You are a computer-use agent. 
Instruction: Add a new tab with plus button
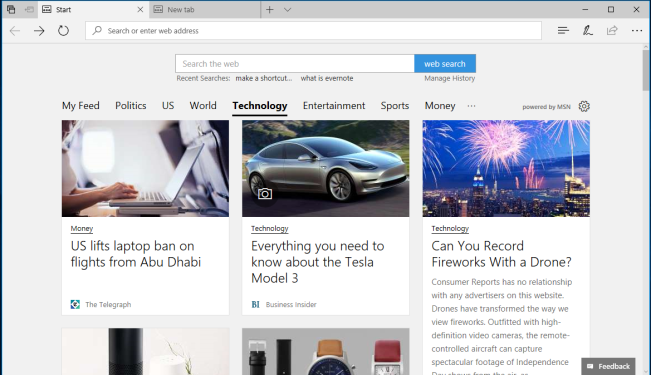(270, 10)
